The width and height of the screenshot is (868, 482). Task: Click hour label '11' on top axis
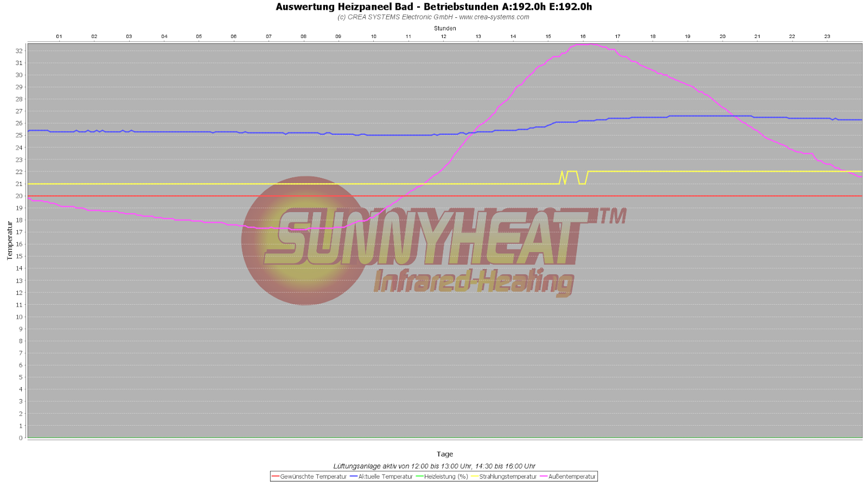pos(409,36)
